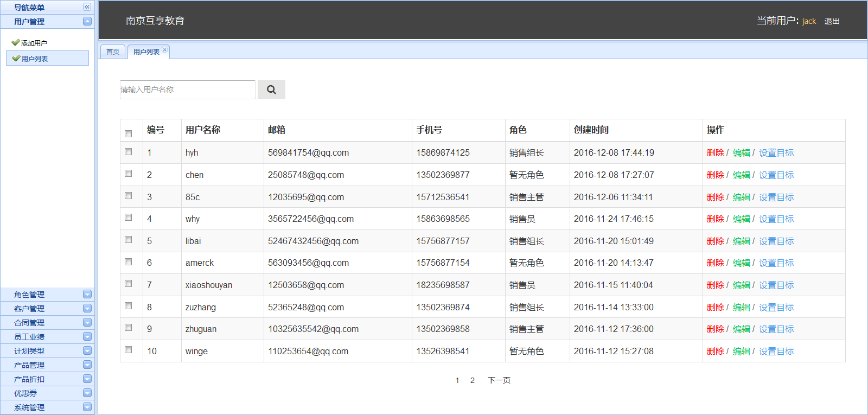Image resolution: width=868 pixels, height=415 pixels.
Task: Open 设置目标 for user zhuguan
Action: [776, 329]
